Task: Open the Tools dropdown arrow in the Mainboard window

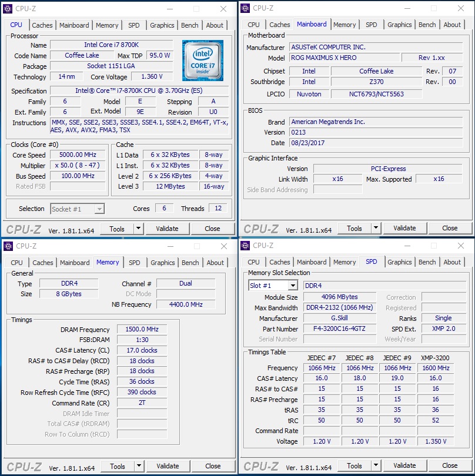Action: (x=376, y=227)
